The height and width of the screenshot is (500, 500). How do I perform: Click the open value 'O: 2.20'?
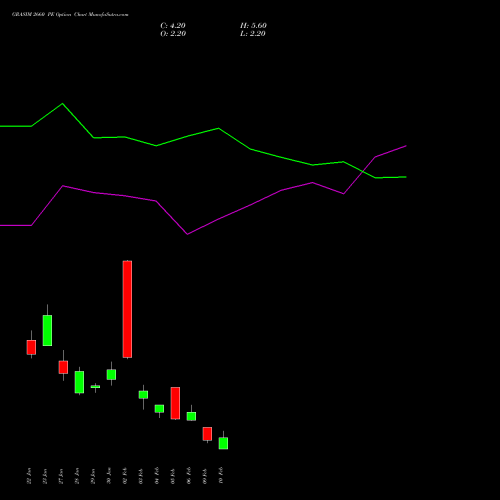pyautogui.click(x=173, y=34)
